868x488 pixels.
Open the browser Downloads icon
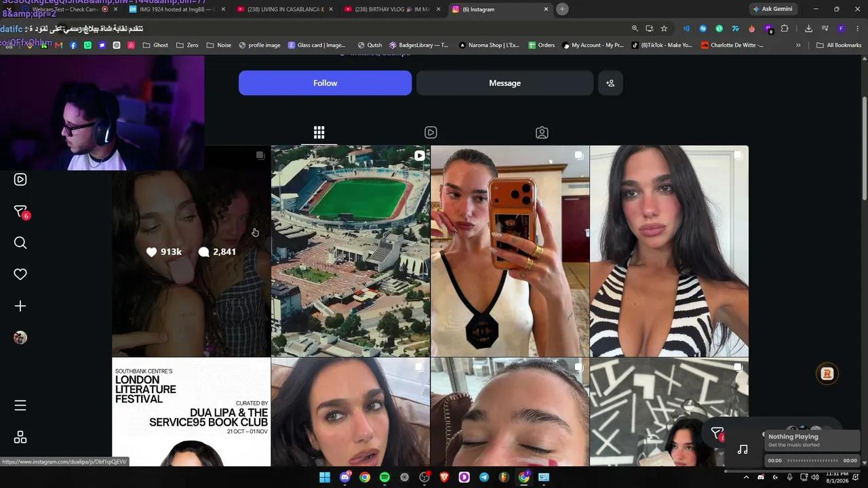click(x=808, y=28)
